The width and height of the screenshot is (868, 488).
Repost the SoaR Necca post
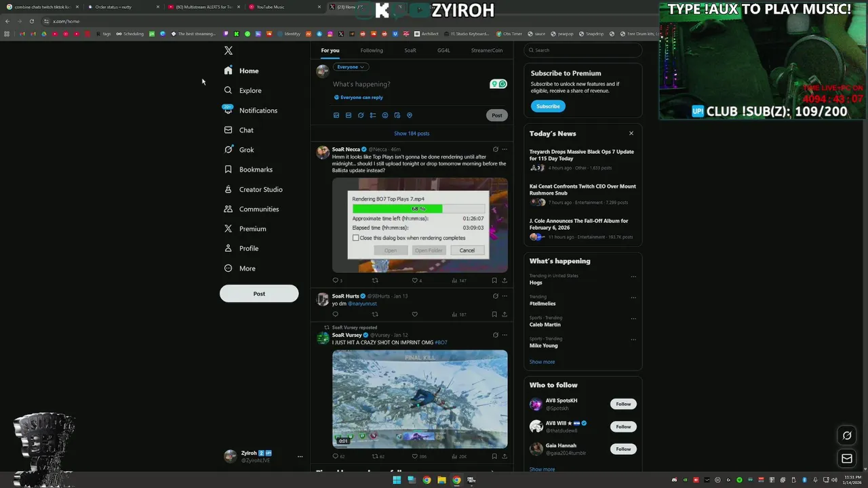(x=375, y=281)
